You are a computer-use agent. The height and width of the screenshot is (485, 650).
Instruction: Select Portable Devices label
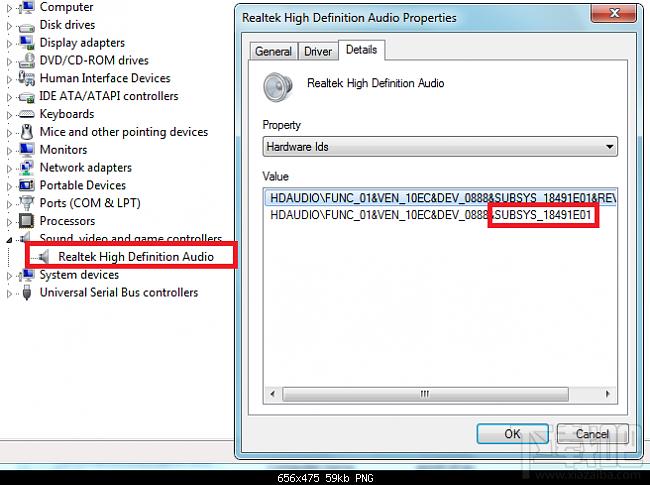82,185
